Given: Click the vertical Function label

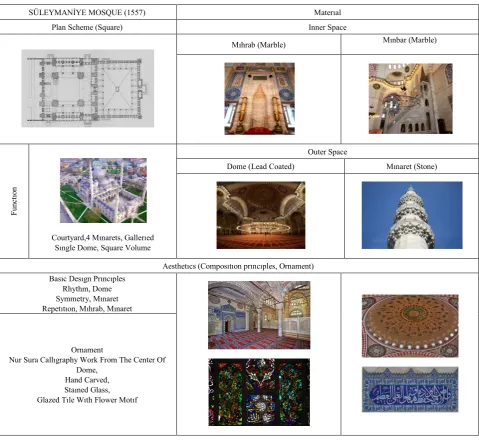Looking at the screenshot, I should tap(14, 201).
